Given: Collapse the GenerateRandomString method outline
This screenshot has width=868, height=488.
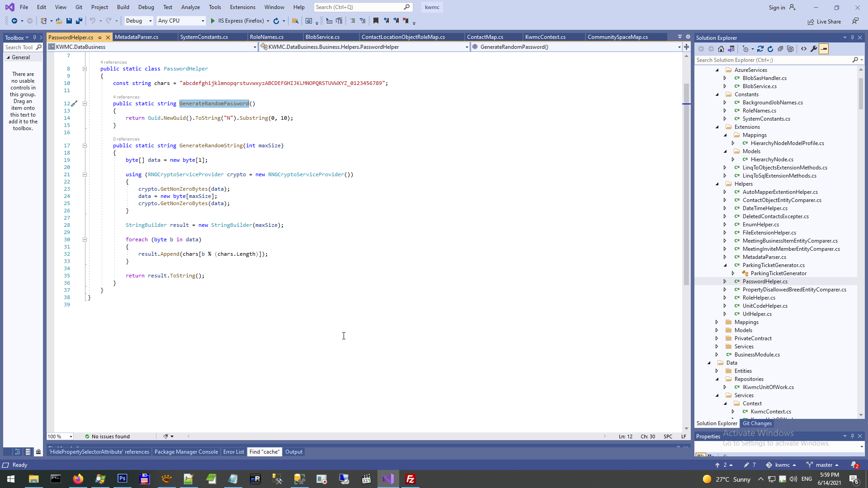Looking at the screenshot, I should coord(85,145).
